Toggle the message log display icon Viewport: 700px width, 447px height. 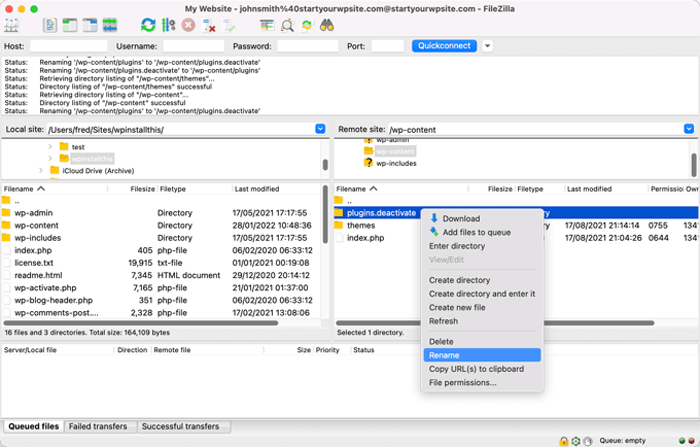[50, 25]
